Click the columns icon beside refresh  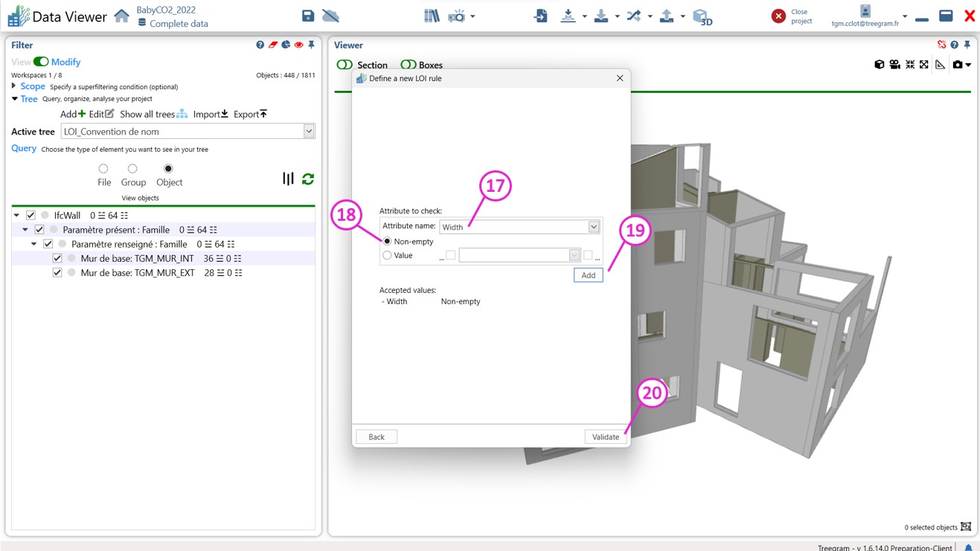pos(288,178)
